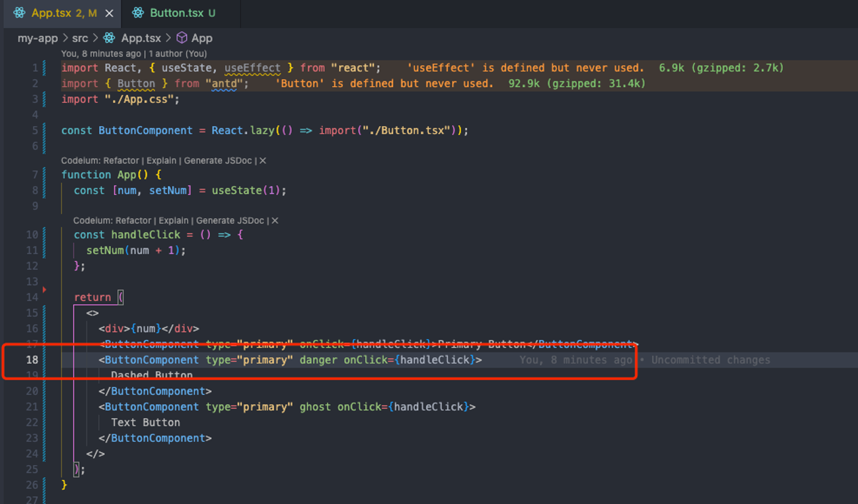
Task: Click line number 18
Action: [x=31, y=360]
